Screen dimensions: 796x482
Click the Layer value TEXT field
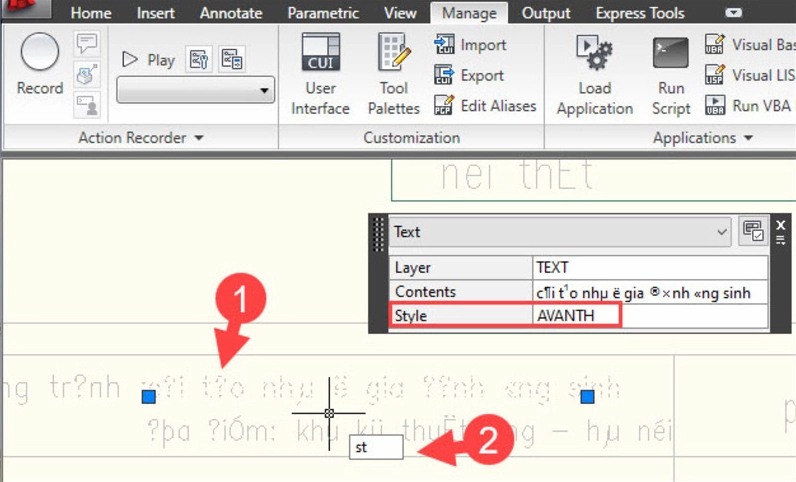pos(650,268)
